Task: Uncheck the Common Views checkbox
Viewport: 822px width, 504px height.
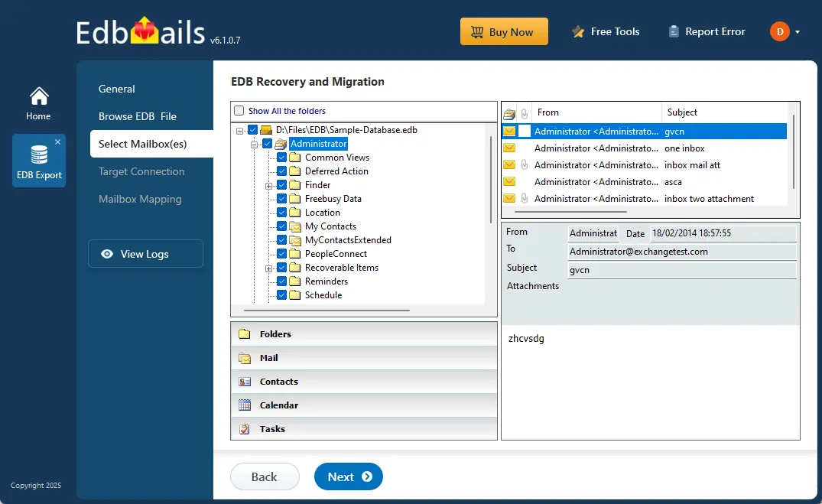Action: click(x=281, y=158)
